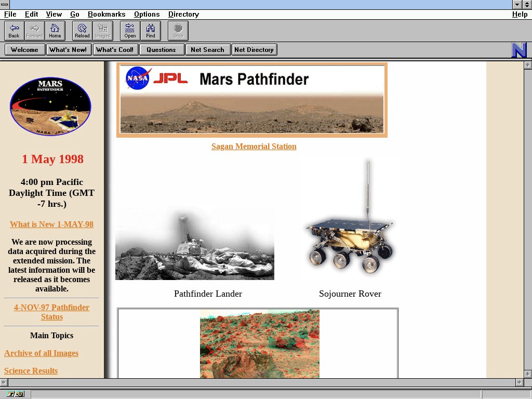Open Archive of all Images link
The height and width of the screenshot is (399, 532).
41,353
